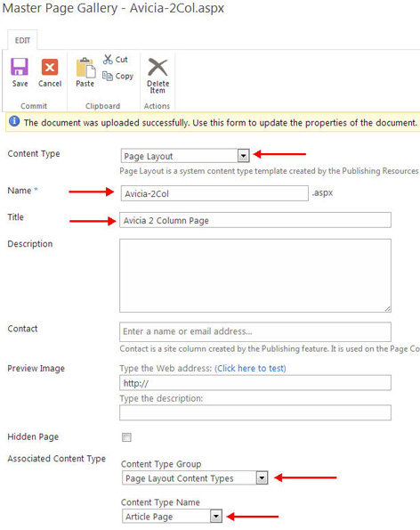This screenshot has width=420, height=530.
Task: Click the 'Paste' label in the ribbon
Action: coord(85,84)
